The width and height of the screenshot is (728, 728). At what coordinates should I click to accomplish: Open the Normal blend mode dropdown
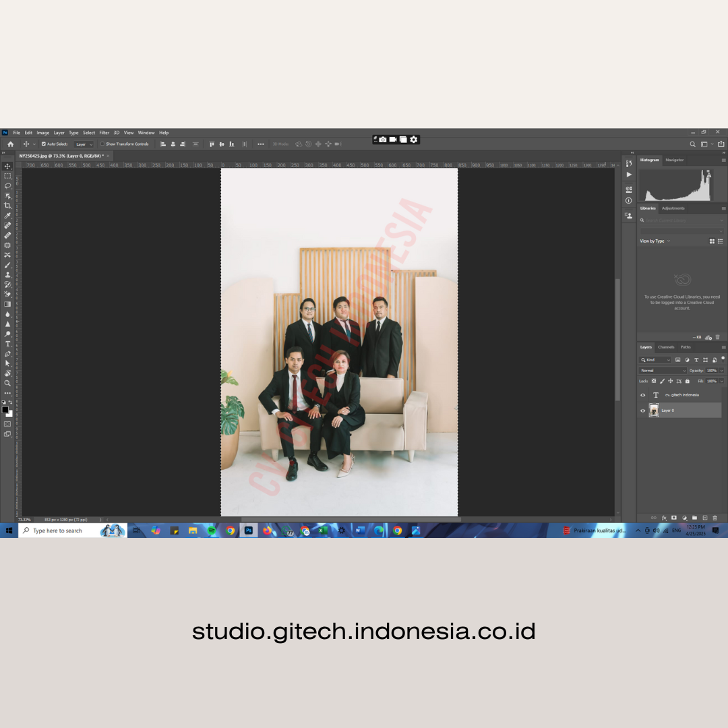[x=663, y=371]
